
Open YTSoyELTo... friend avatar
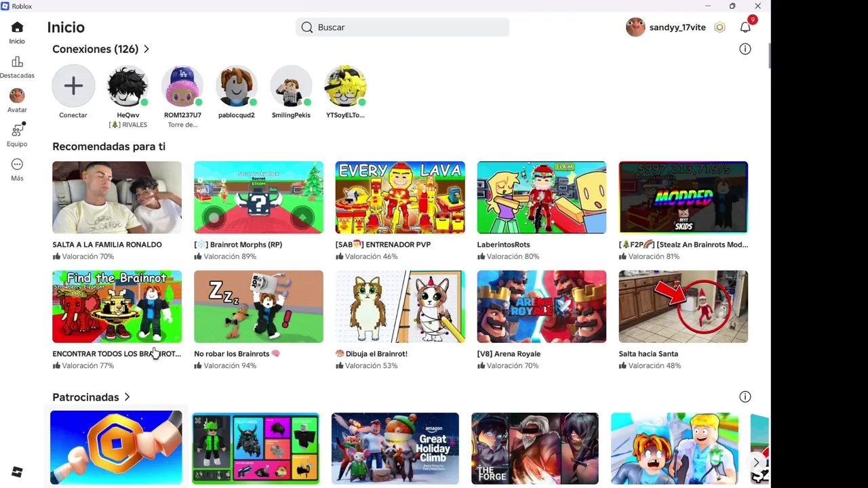pos(345,85)
